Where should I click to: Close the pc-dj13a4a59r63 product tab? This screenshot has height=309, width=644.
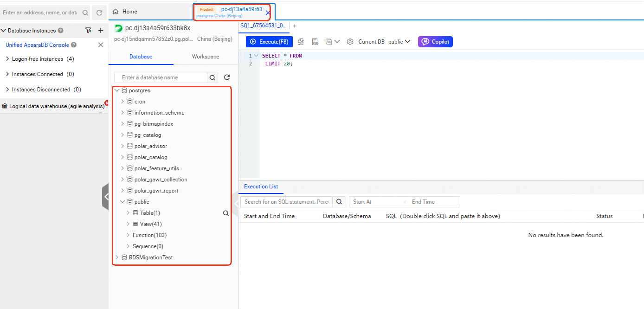coord(268,13)
